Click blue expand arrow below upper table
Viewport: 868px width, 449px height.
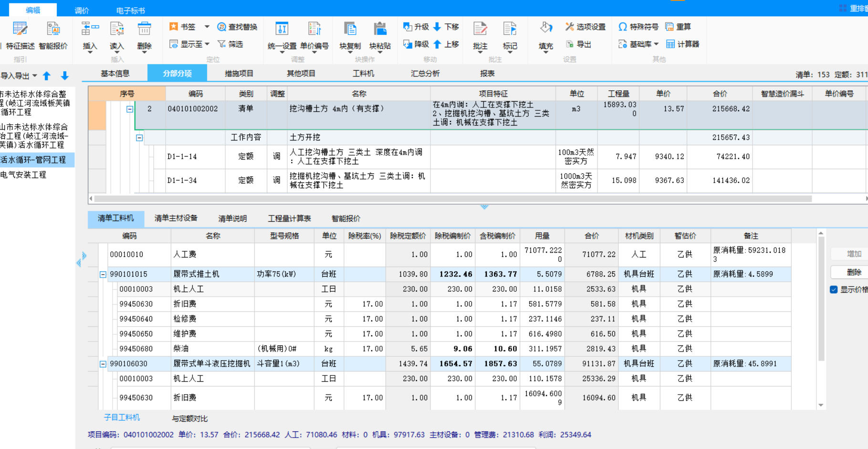484,207
